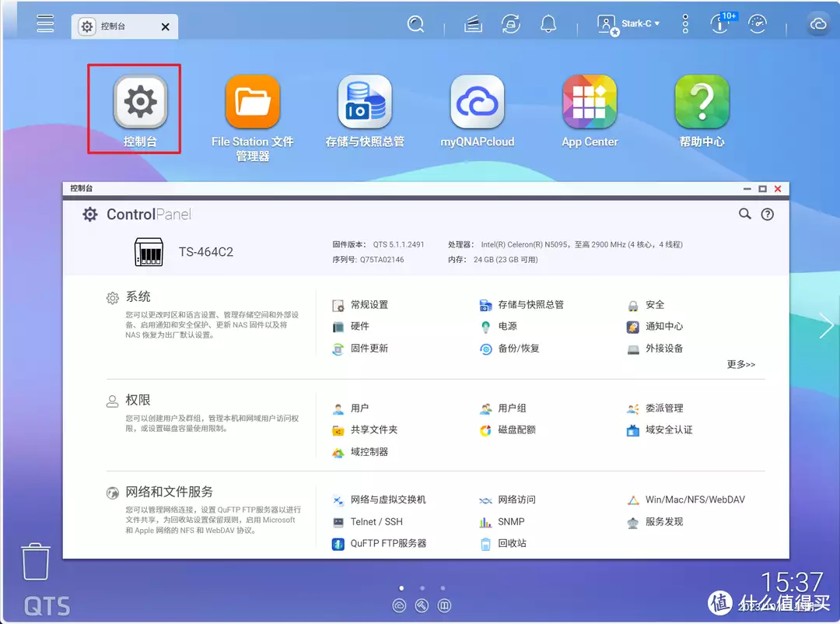This screenshot has height=624, width=840.
Task: Open the three-dot more options menu
Action: click(x=685, y=24)
